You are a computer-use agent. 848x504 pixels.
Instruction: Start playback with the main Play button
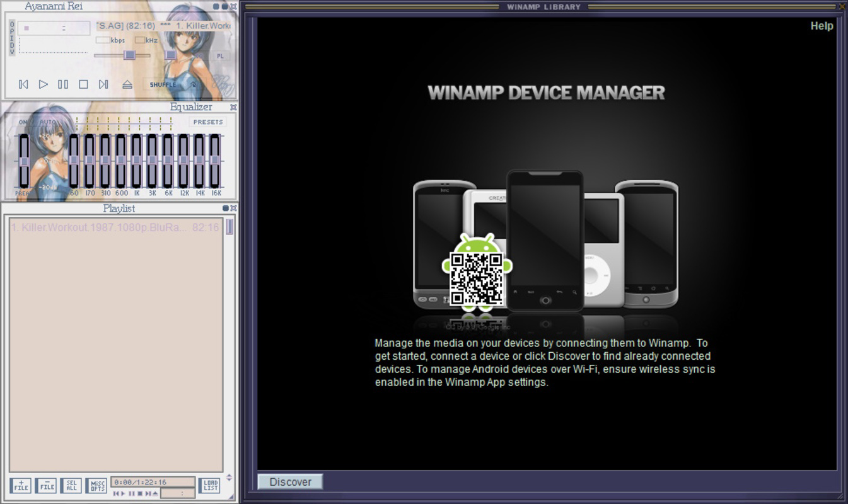(43, 84)
